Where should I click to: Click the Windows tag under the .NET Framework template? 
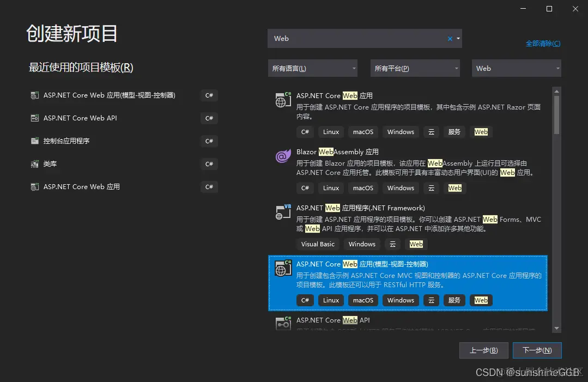tap(362, 244)
